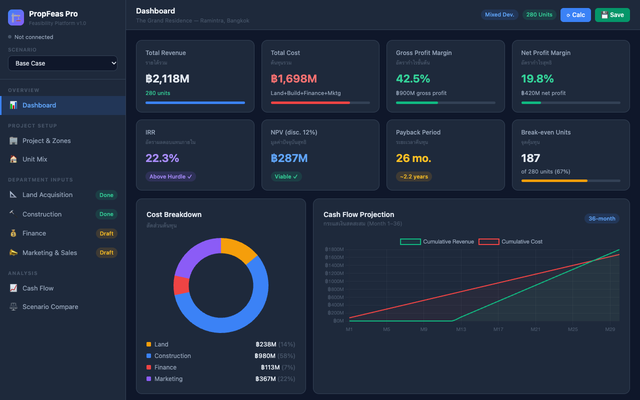Click the Break-even Units progress bar
This screenshot has height=400, width=640.
pyautogui.click(x=571, y=180)
